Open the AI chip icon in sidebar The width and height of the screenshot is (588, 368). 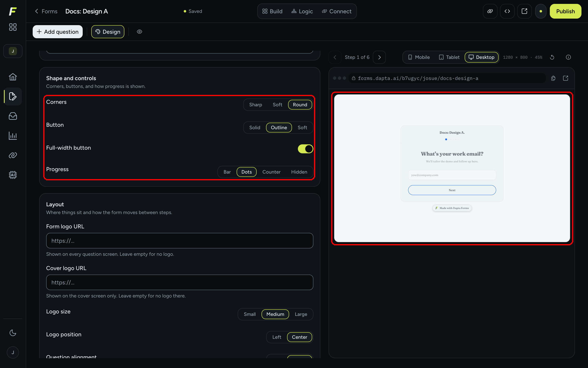click(x=13, y=175)
